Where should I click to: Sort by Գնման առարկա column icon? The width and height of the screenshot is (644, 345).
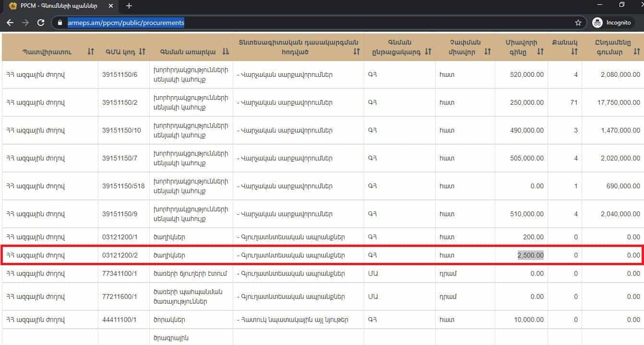(226, 51)
